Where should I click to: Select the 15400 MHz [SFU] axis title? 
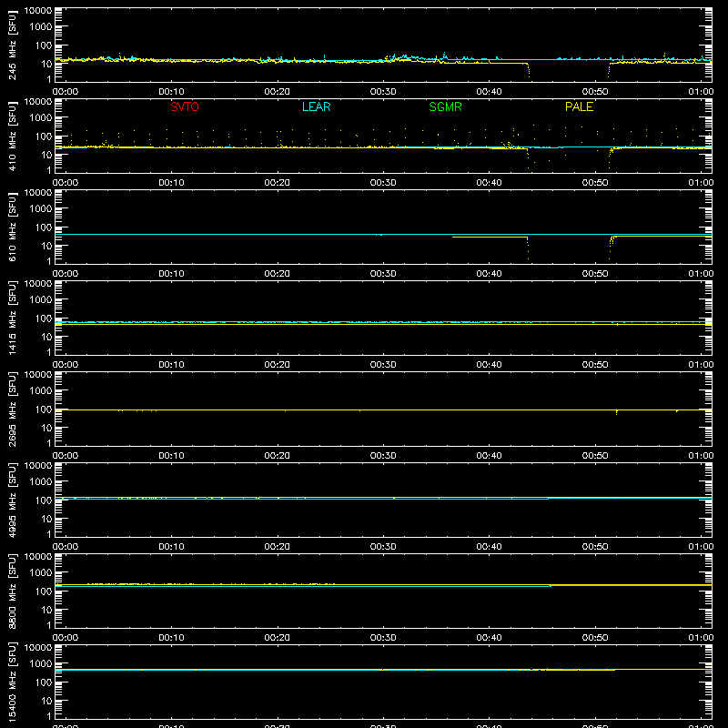[12, 682]
